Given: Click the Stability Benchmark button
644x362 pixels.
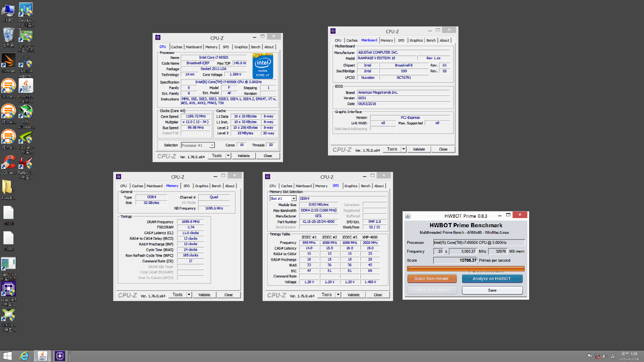Looking at the screenshot, I should pos(431,290).
